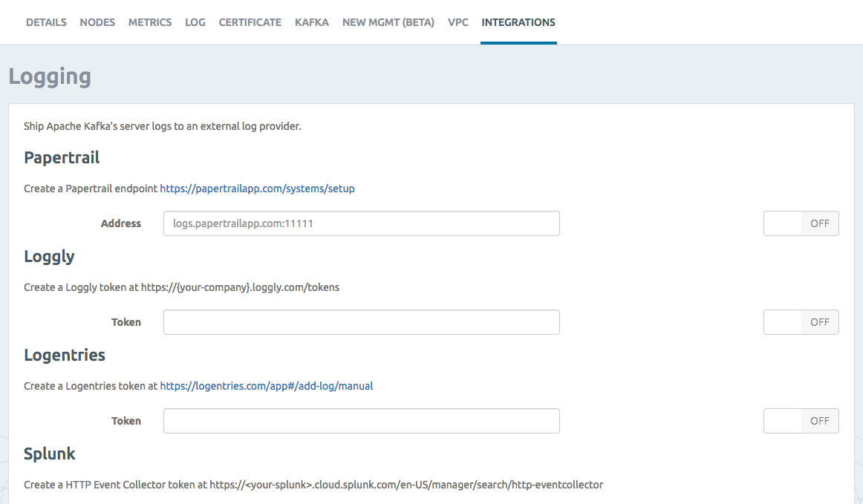This screenshot has height=504, width=863.
Task: Click the 'Ship Apache Kafka's server logs' description
Action: pyautogui.click(x=163, y=126)
